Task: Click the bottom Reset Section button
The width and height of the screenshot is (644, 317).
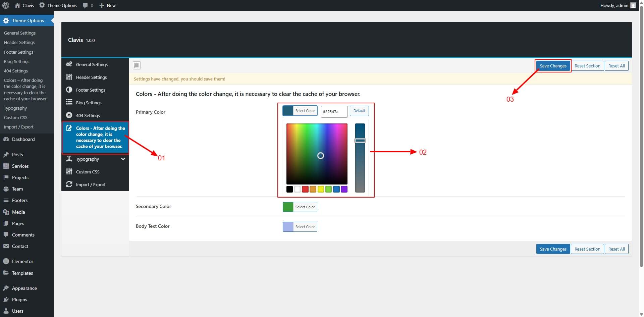Action: click(587, 249)
